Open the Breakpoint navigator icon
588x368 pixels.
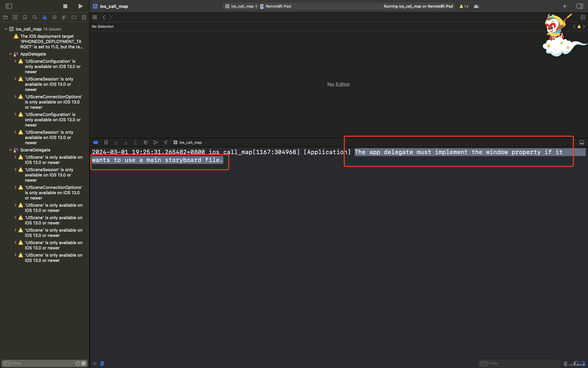[74, 17]
